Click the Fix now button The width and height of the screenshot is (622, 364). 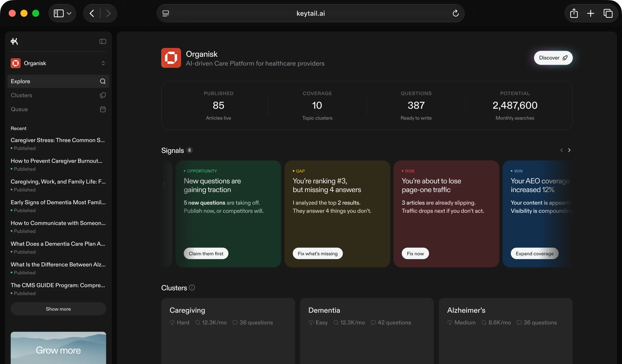click(415, 253)
